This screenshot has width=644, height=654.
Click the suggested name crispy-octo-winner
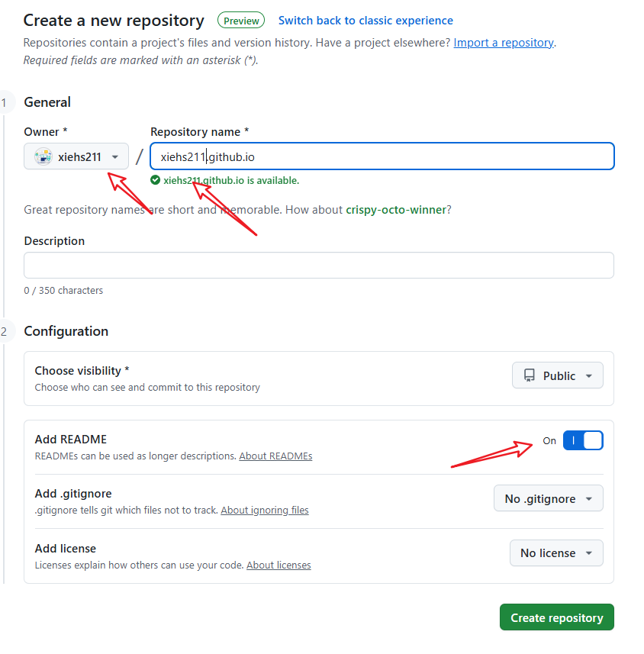pyautogui.click(x=396, y=209)
